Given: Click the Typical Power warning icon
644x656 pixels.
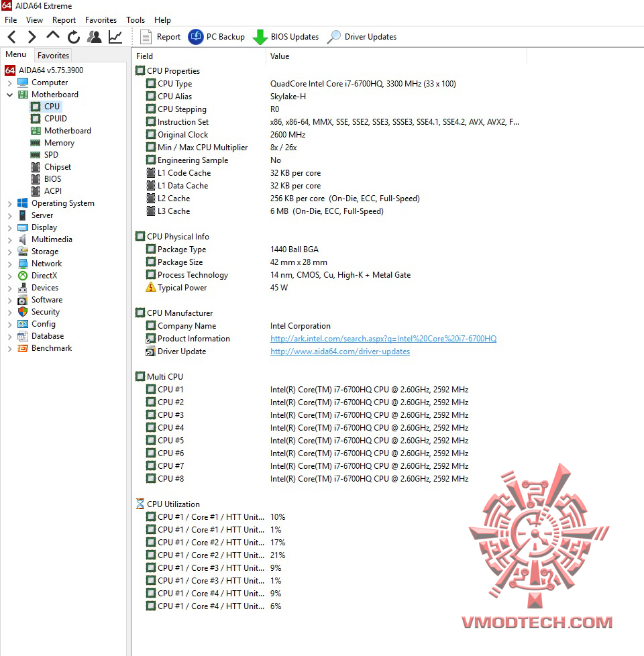Looking at the screenshot, I should point(151,287).
